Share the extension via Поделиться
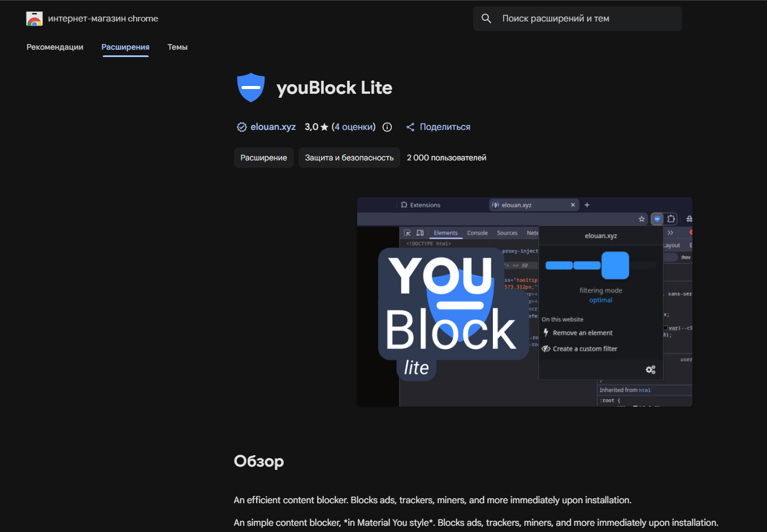Image resolution: width=767 pixels, height=532 pixels. point(438,127)
